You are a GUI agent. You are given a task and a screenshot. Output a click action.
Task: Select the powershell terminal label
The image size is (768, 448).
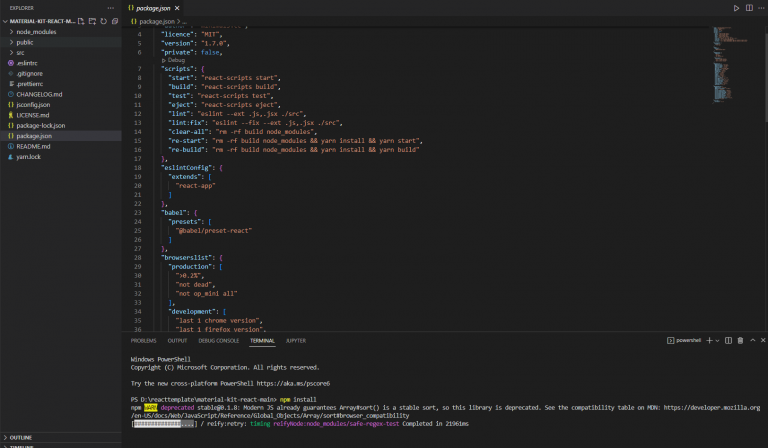[684, 340]
